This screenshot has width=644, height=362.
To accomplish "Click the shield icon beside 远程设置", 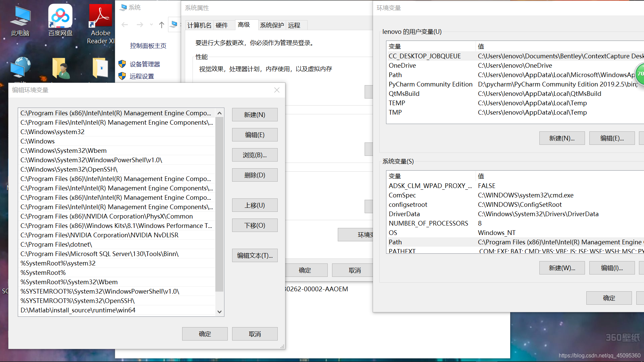I will coord(122,76).
